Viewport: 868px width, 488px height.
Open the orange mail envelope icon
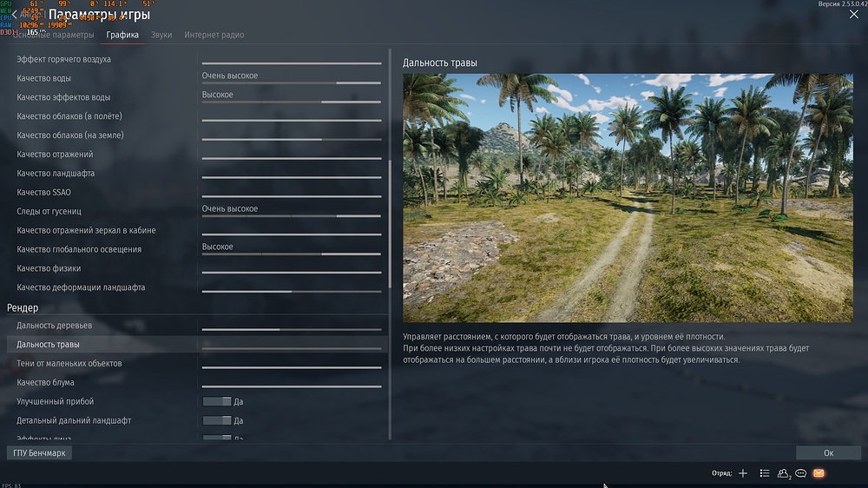(x=819, y=473)
